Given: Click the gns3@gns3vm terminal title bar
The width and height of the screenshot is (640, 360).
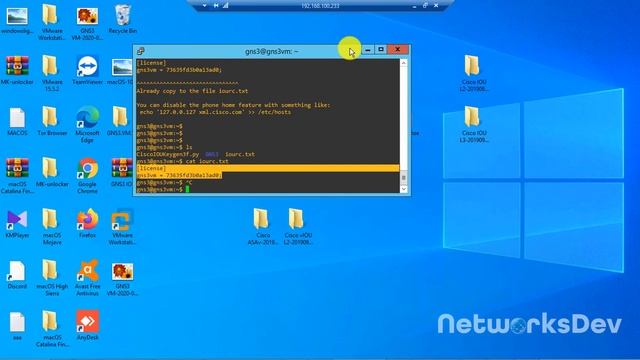Looking at the screenshot, I should click(x=271, y=51).
